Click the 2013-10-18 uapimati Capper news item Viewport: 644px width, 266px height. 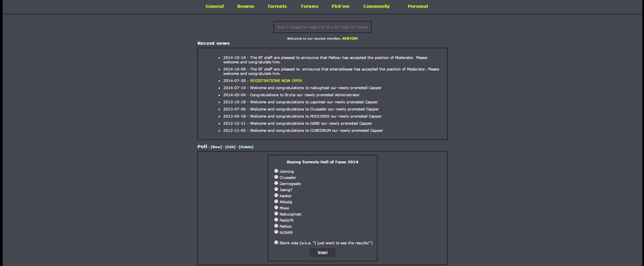pos(301,102)
